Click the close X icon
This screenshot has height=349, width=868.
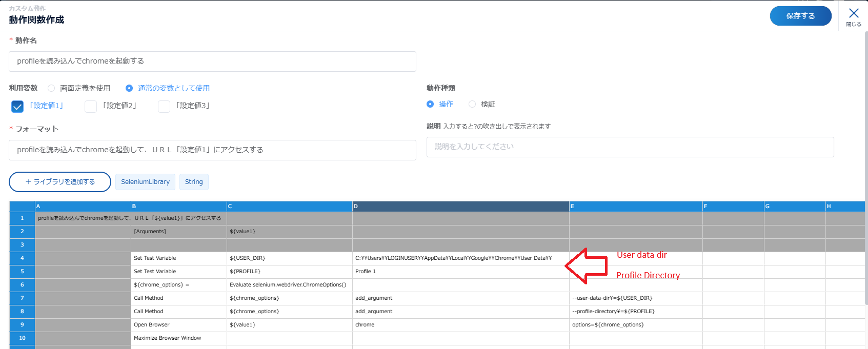pos(854,13)
